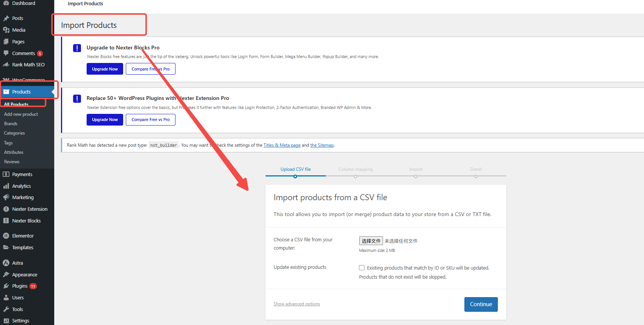Click the Appearance paintbrush icon
The image size is (644, 325).
(6, 275)
